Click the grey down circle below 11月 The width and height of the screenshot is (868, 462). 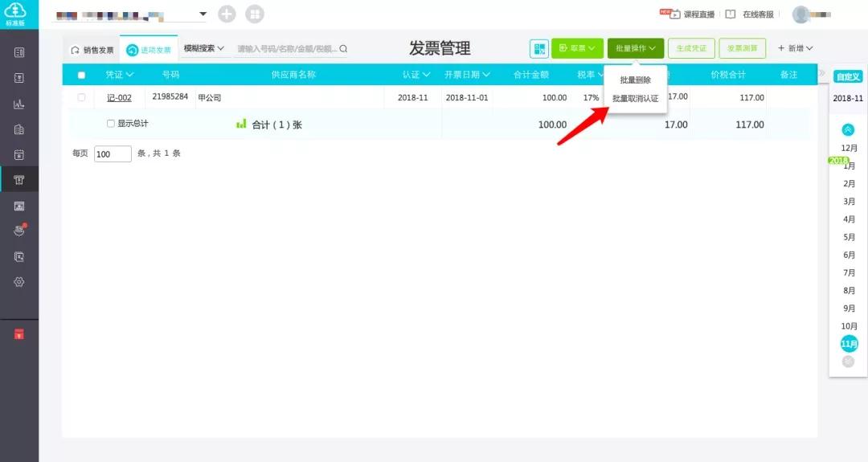(848, 362)
